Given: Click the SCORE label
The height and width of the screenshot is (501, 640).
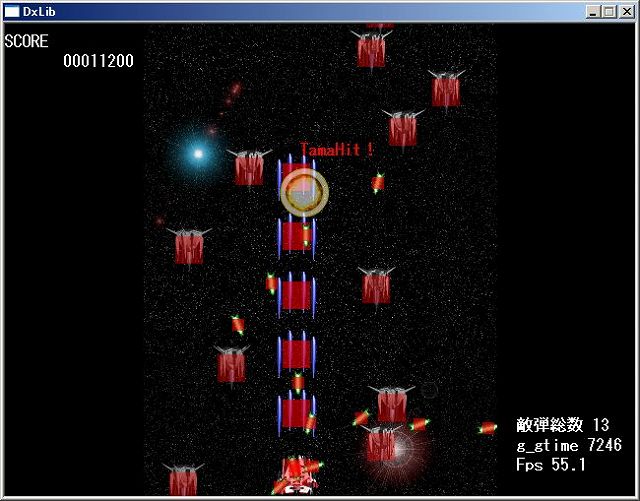Looking at the screenshot, I should click(27, 41).
